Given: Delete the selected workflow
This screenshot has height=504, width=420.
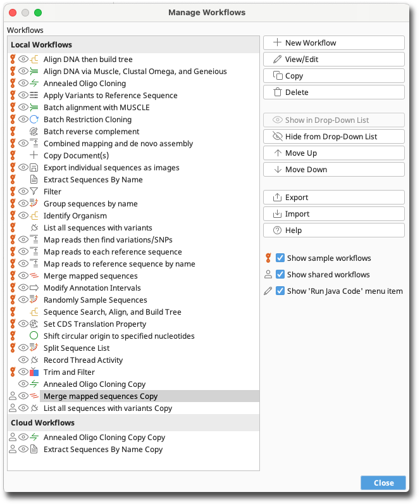Looking at the screenshot, I should [x=333, y=92].
